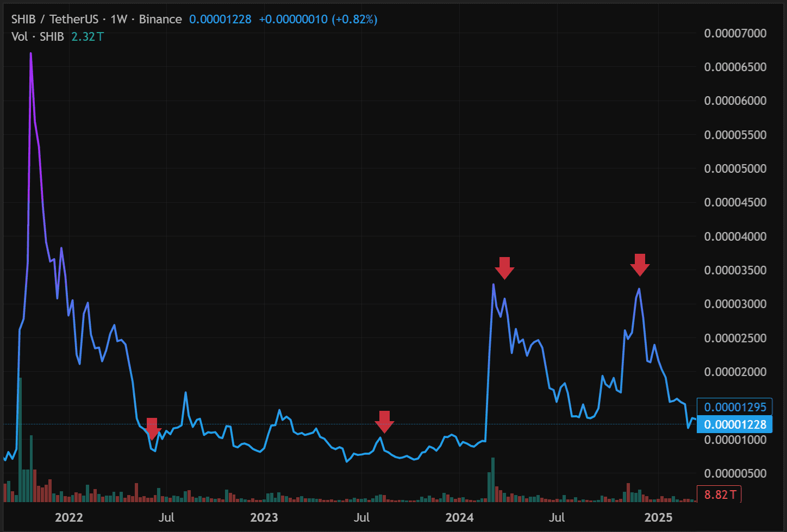Click the 2.32T volume value
The height and width of the screenshot is (532, 787).
click(88, 36)
